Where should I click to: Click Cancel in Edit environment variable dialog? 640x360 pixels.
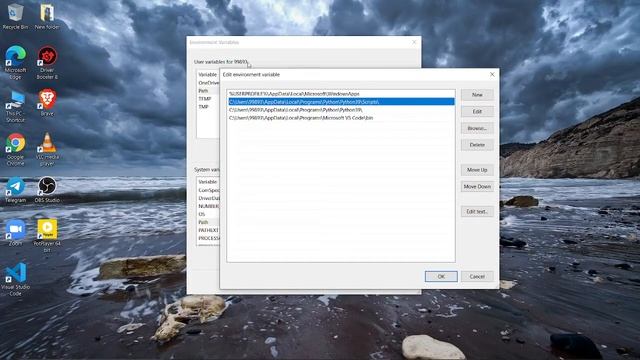click(x=477, y=276)
